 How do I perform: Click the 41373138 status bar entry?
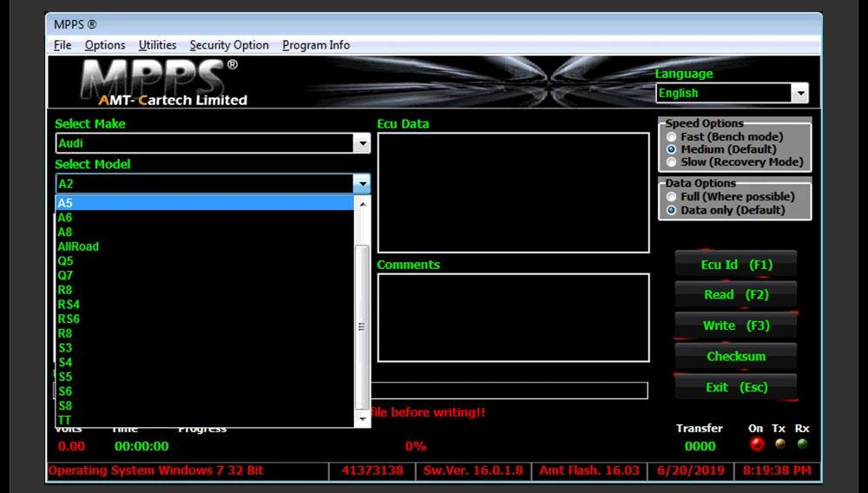pyautogui.click(x=372, y=470)
